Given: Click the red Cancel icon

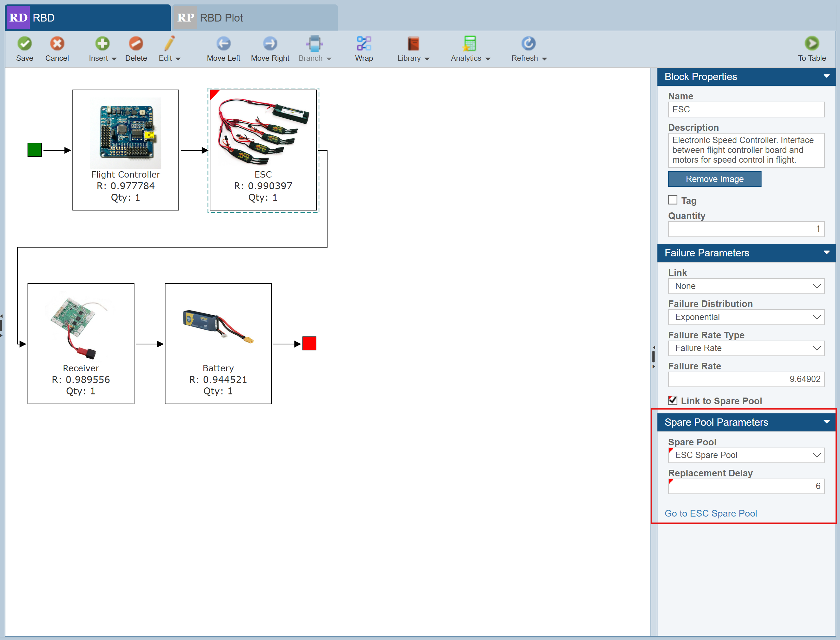Looking at the screenshot, I should [x=57, y=43].
